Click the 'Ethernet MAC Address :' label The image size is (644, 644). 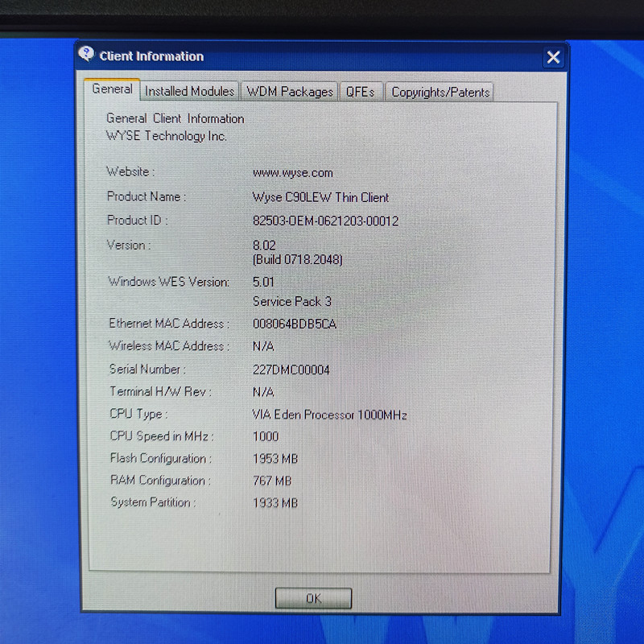click(x=169, y=324)
